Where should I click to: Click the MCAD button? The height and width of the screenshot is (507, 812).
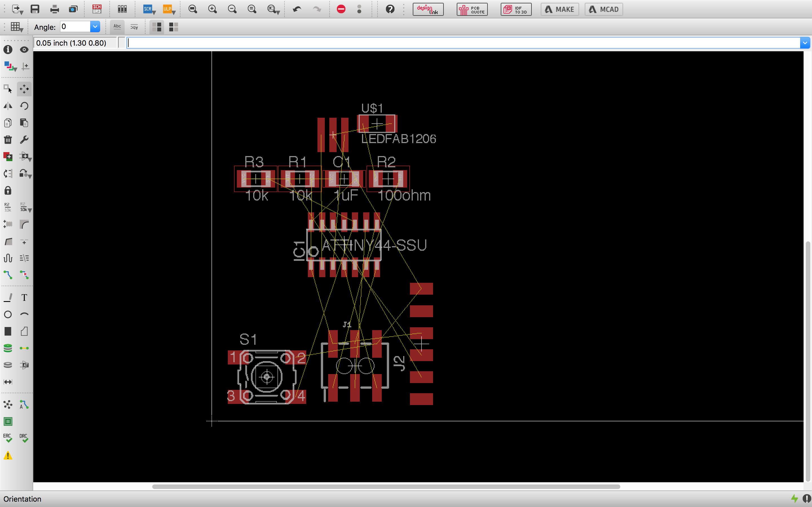pyautogui.click(x=603, y=9)
